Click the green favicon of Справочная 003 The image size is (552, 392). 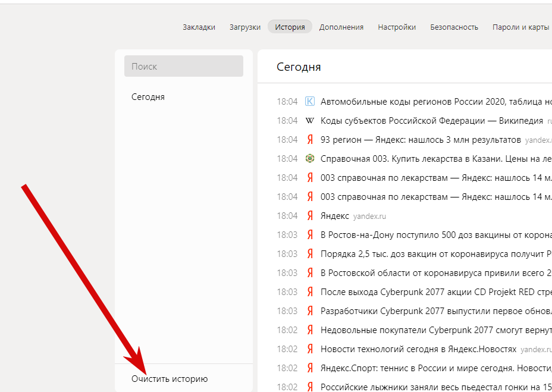310,159
